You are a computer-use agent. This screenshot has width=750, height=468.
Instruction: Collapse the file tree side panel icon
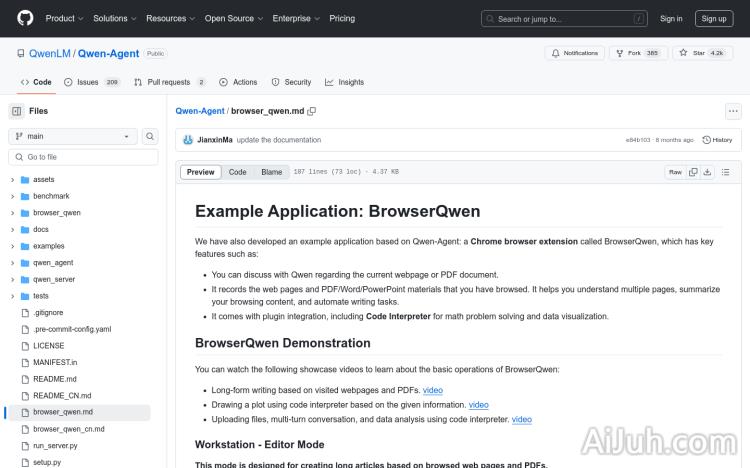17,111
